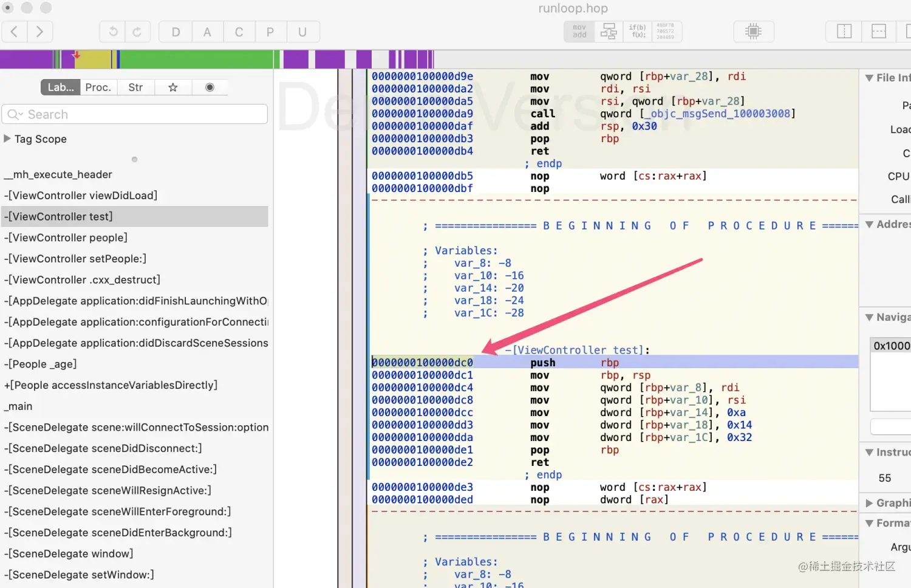Click the -[ViewController test]: procedure label in disassembly
Viewport: 911px width, 588px height.
578,350
